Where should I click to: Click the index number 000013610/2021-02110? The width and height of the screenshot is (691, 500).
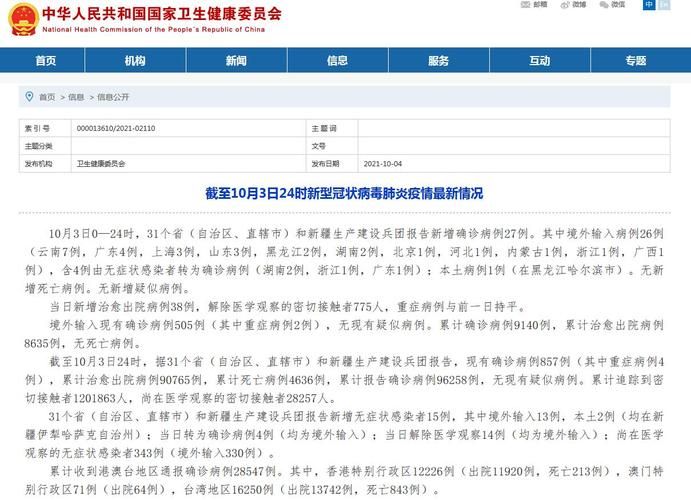116,128
